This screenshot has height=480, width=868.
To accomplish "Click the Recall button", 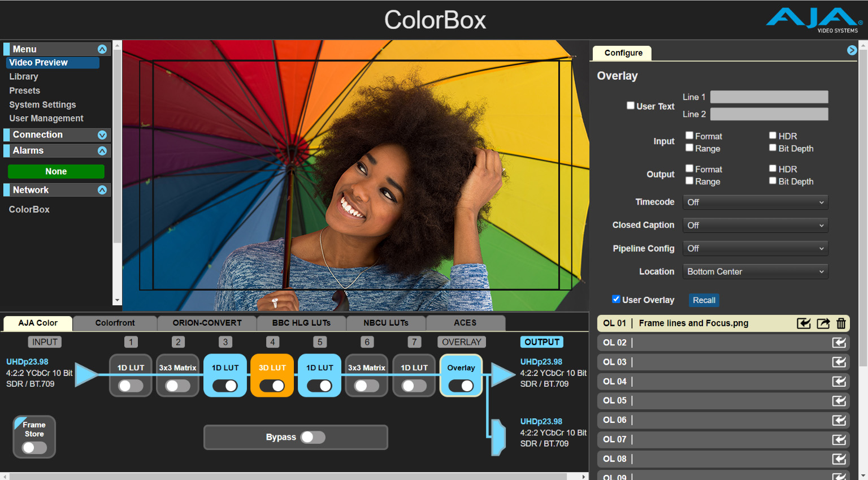I will (x=704, y=300).
